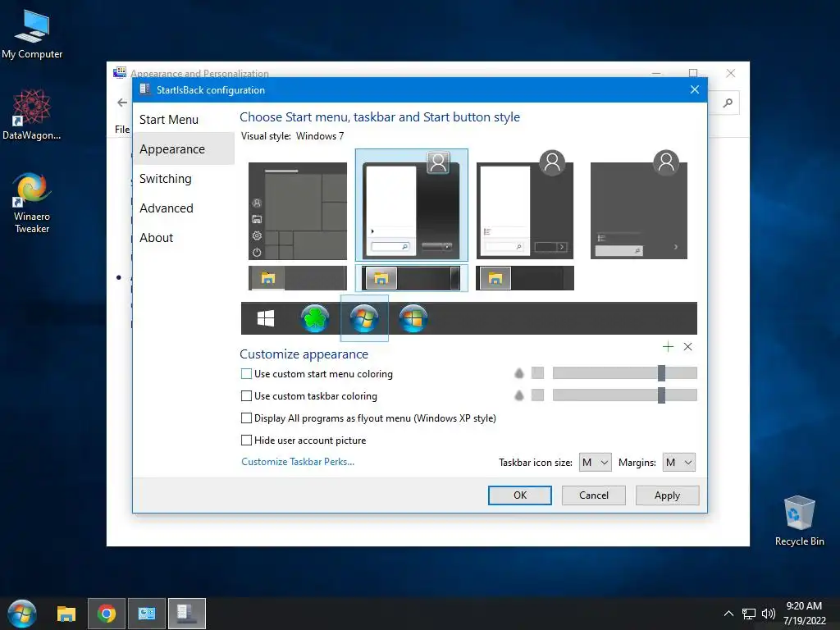Open My Computer desktop icon

click(x=32, y=34)
